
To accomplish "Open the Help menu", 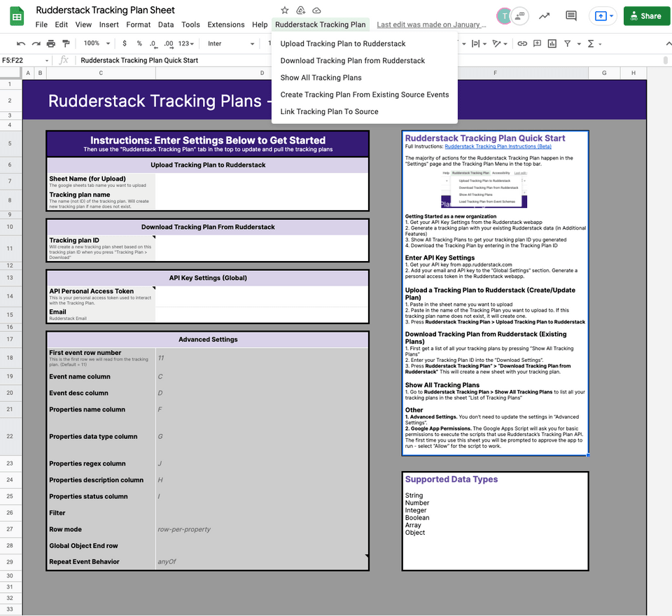I will coord(260,24).
